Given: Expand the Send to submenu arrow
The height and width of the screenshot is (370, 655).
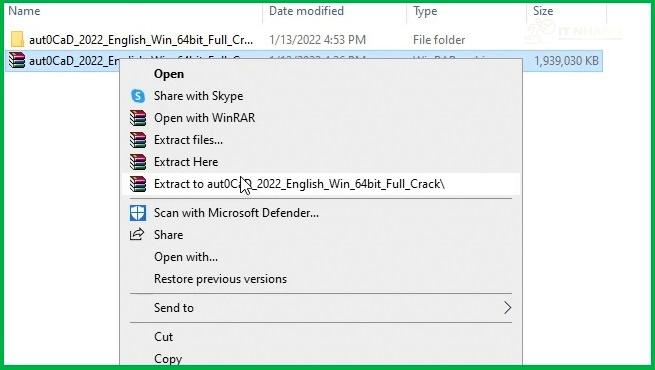Looking at the screenshot, I should pyautogui.click(x=507, y=308).
